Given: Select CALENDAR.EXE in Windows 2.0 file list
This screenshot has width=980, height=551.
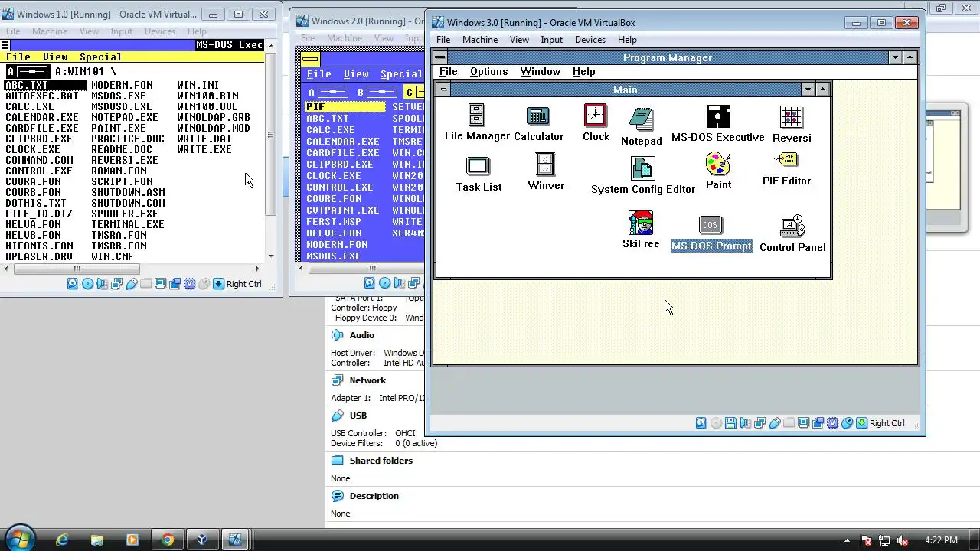Looking at the screenshot, I should click(342, 142).
